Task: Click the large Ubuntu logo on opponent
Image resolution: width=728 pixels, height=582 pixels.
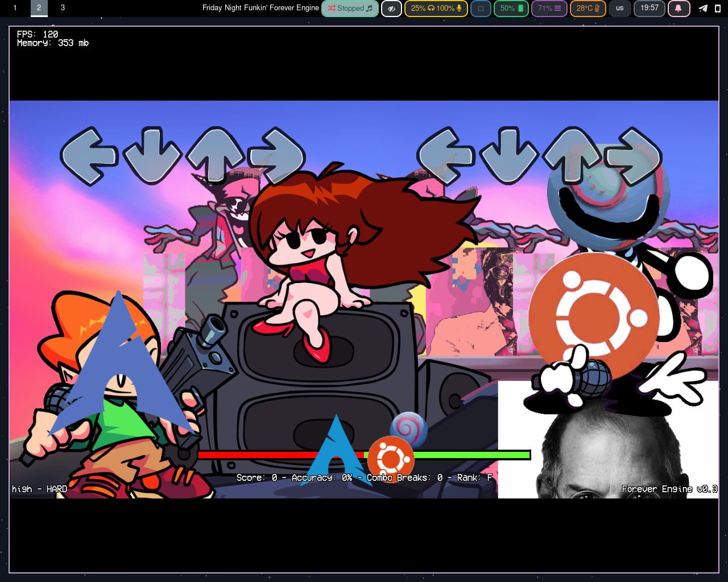Action: pyautogui.click(x=594, y=317)
